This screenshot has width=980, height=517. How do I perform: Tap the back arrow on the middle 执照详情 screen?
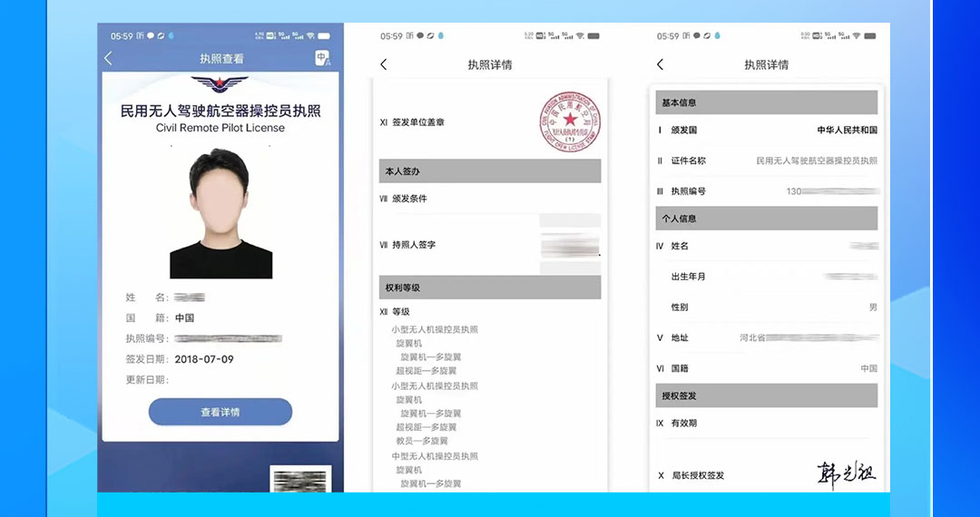pyautogui.click(x=383, y=64)
